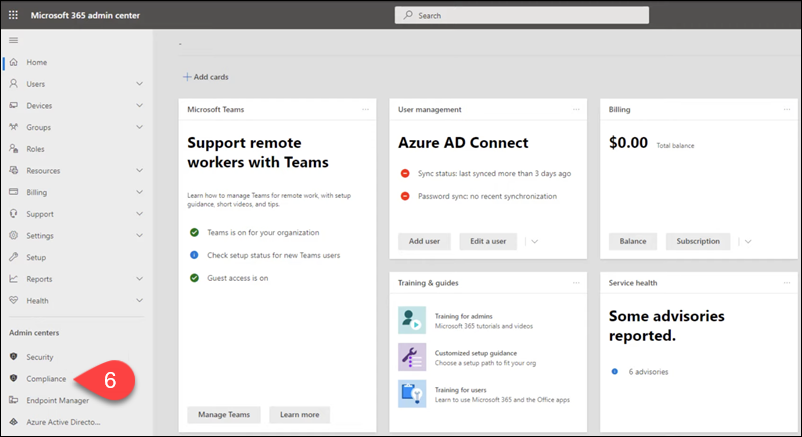Open more billing actions dropdown beside Subscription
Image resolution: width=802 pixels, height=437 pixels.
748,241
